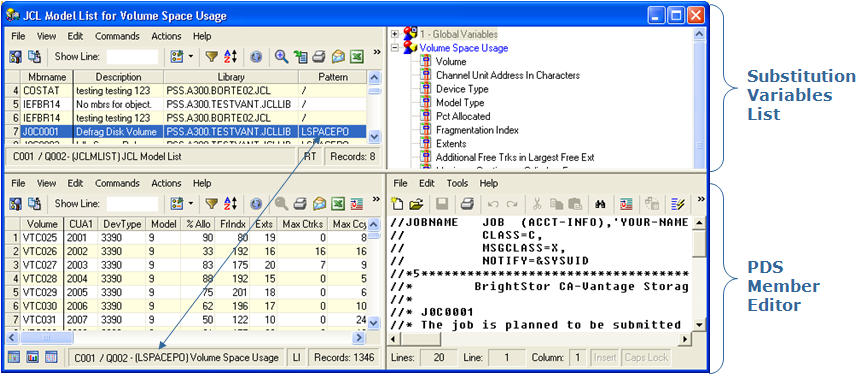Expand JCL Model List toolbar overflow chevron

[376, 52]
